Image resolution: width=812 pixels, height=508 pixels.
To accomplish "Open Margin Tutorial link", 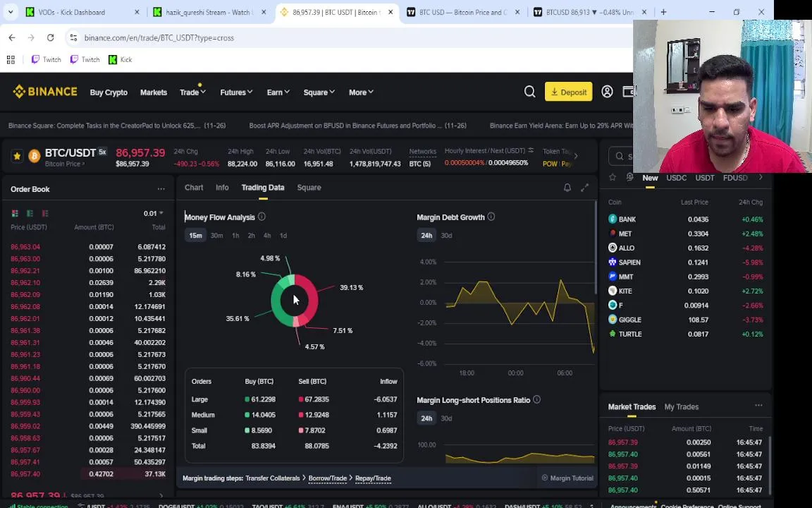I will tap(567, 478).
